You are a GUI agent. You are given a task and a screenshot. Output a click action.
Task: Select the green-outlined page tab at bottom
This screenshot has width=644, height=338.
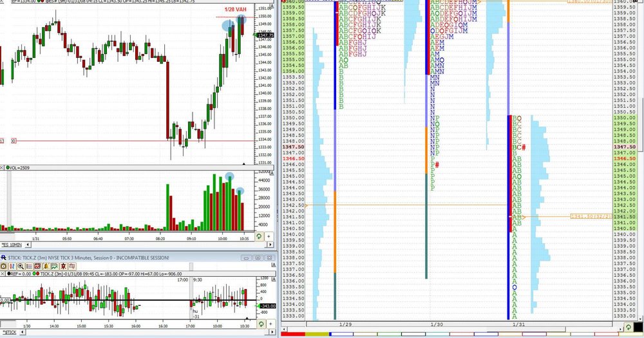click(390, 334)
